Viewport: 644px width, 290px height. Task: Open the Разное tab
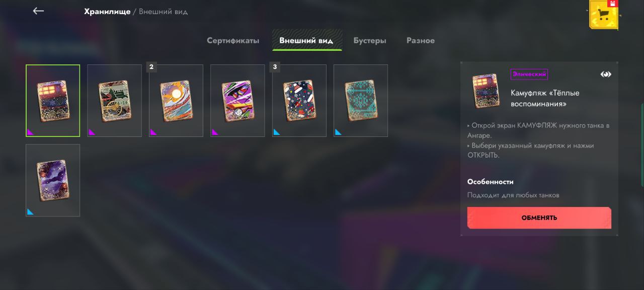pyautogui.click(x=421, y=40)
